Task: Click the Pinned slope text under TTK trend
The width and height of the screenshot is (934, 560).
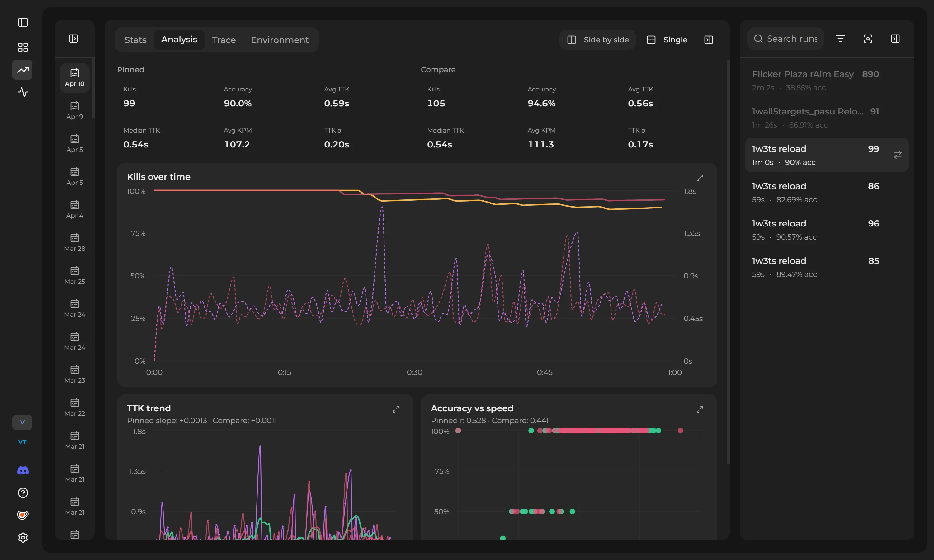Action: [167, 420]
